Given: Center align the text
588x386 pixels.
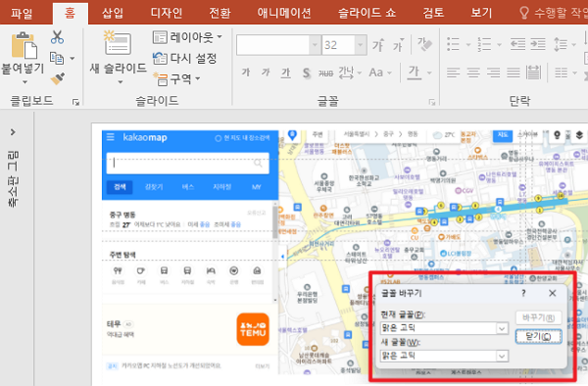Looking at the screenshot, I should point(473,72).
